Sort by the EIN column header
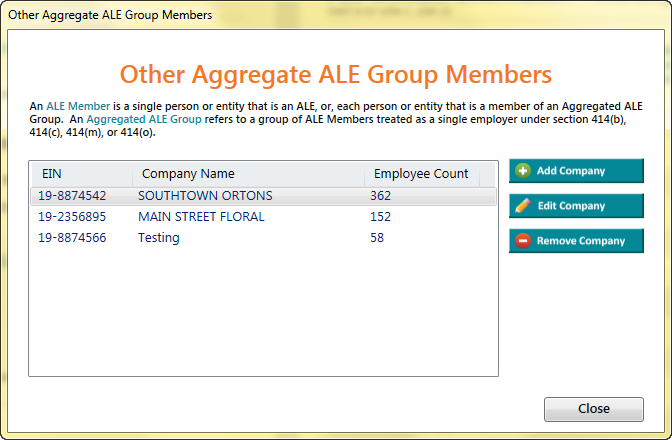This screenshot has height=440, width=672. pos(52,174)
